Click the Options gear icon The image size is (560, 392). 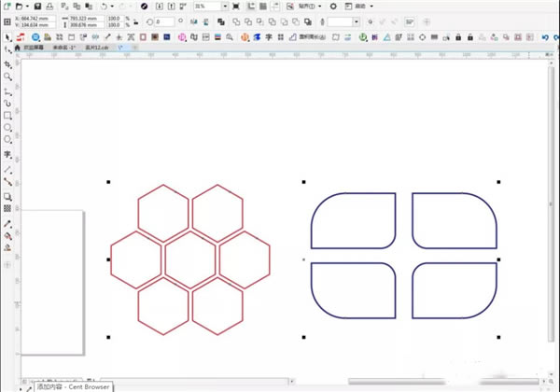333,7
